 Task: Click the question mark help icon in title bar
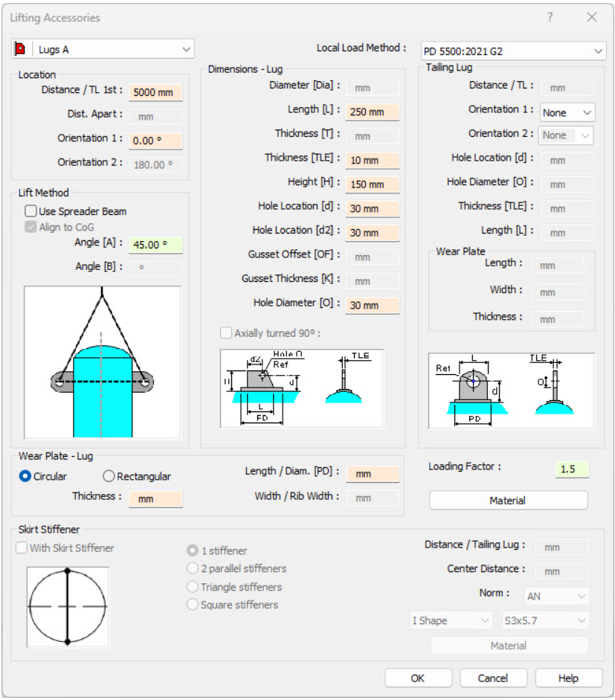[x=550, y=17]
